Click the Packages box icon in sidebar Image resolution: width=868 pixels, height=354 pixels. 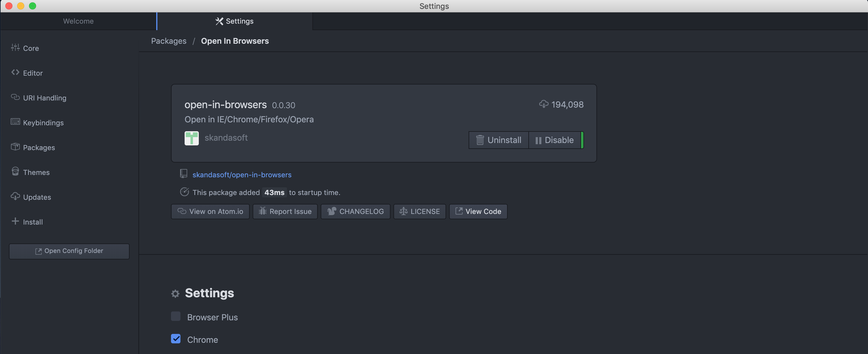(x=15, y=147)
